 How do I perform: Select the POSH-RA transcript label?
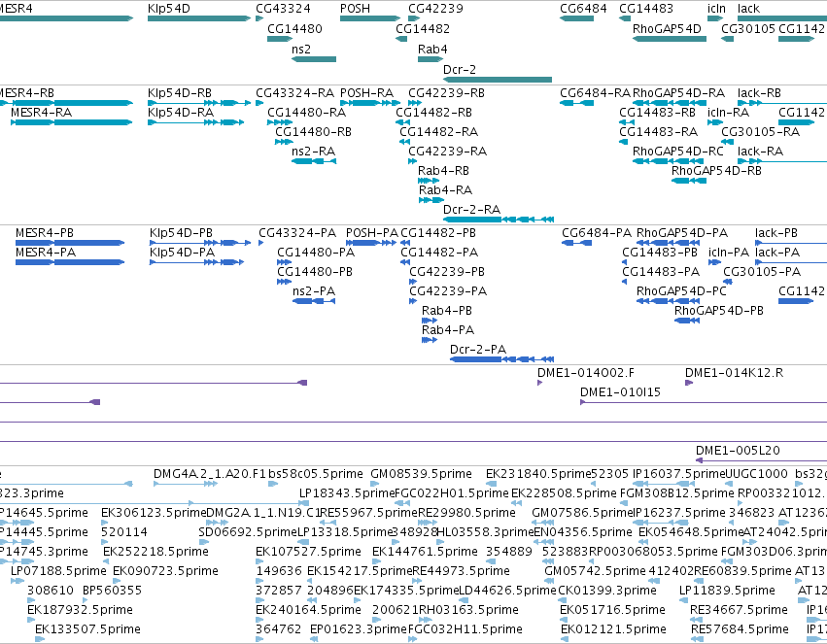coord(366,92)
